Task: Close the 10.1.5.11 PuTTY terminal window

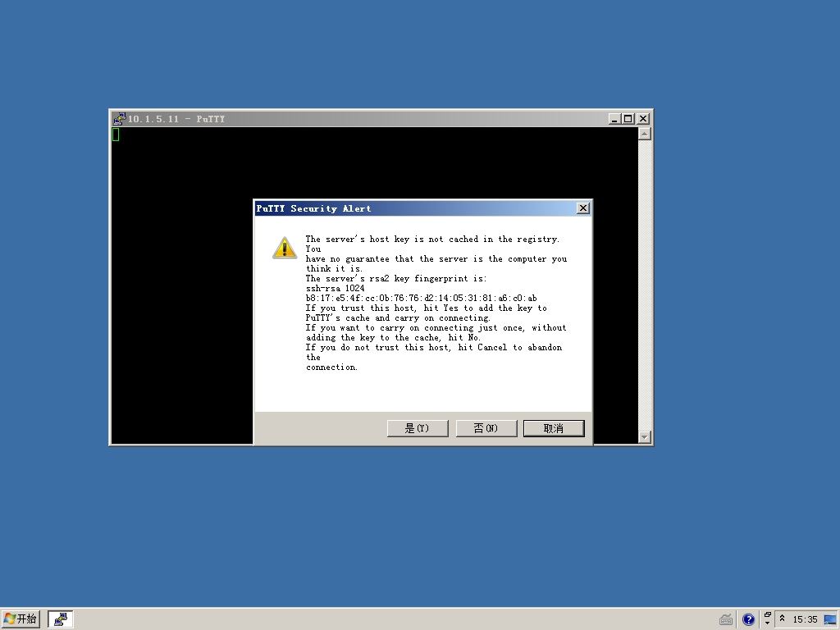Action: coord(643,118)
